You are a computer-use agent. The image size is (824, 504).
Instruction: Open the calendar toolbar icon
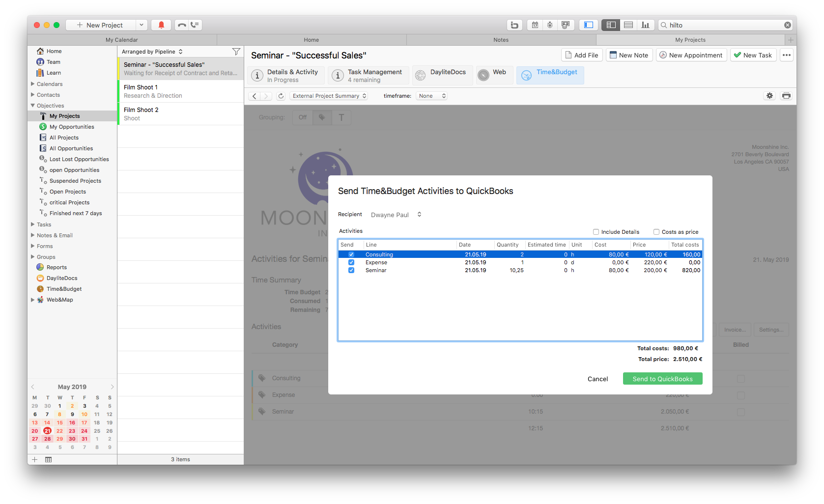(535, 25)
